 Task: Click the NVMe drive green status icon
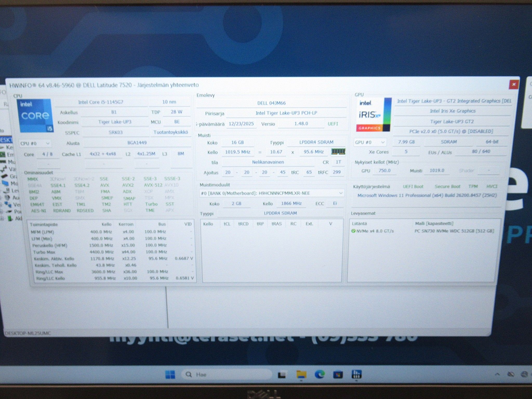[353, 231]
